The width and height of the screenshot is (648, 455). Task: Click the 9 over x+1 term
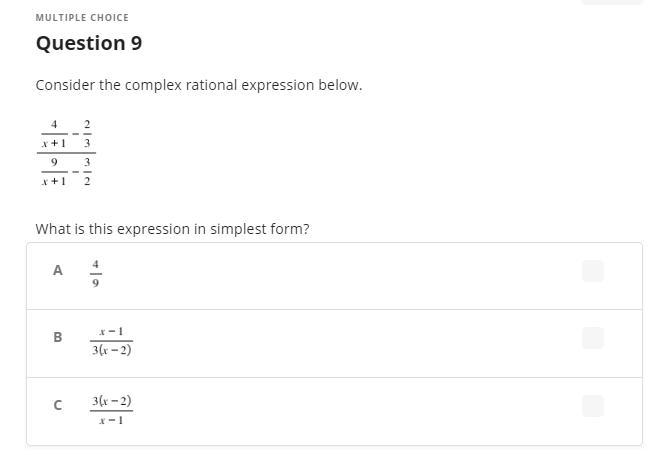(x=53, y=171)
